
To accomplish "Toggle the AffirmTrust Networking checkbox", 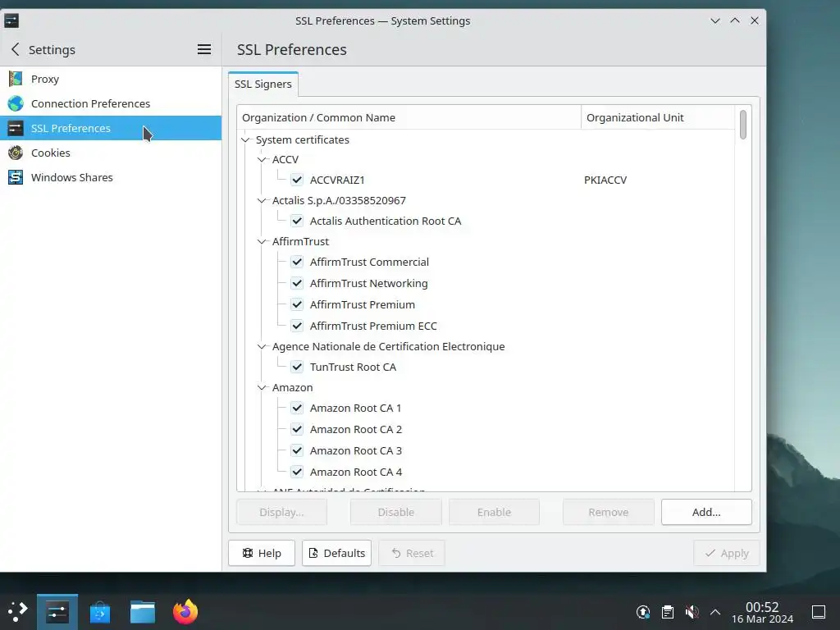I will [297, 283].
